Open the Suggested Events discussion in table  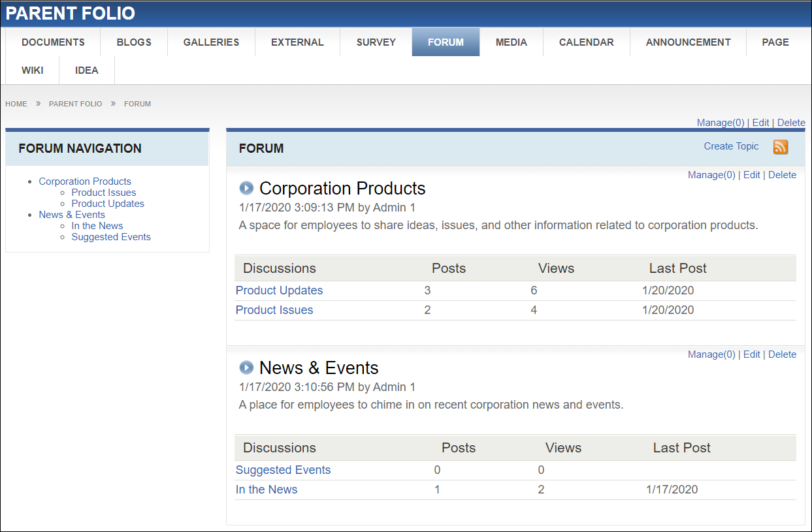coord(283,470)
